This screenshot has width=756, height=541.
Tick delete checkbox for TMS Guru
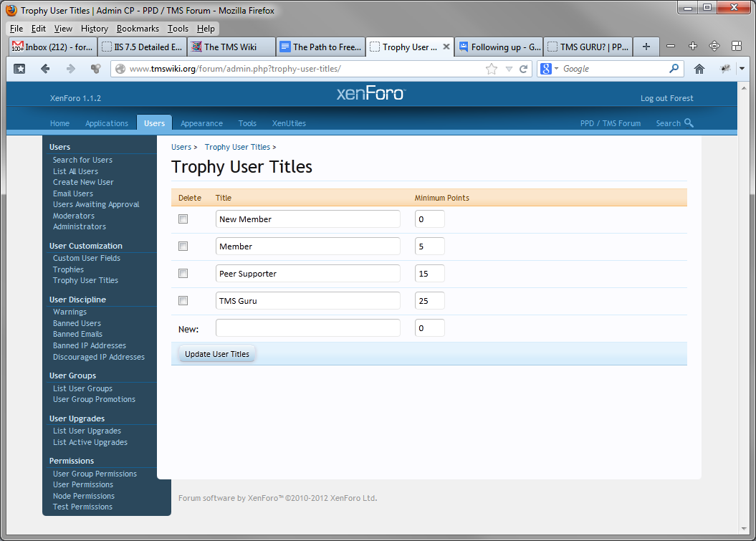tap(183, 301)
